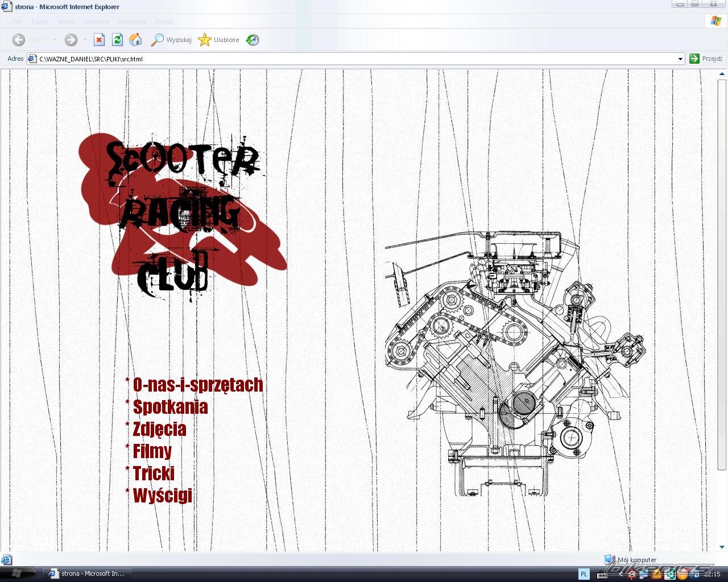Open the Tricki link
Image resolution: width=728 pixels, height=582 pixels.
[154, 473]
